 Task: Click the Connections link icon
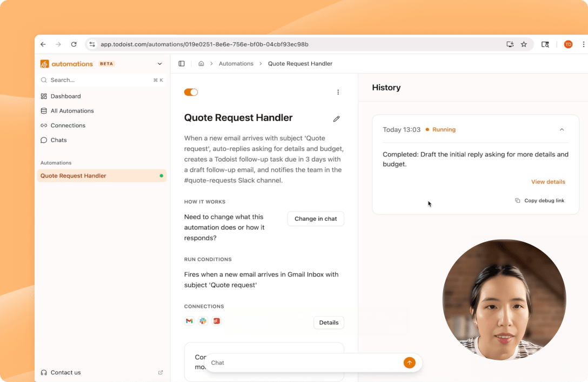[x=44, y=126]
